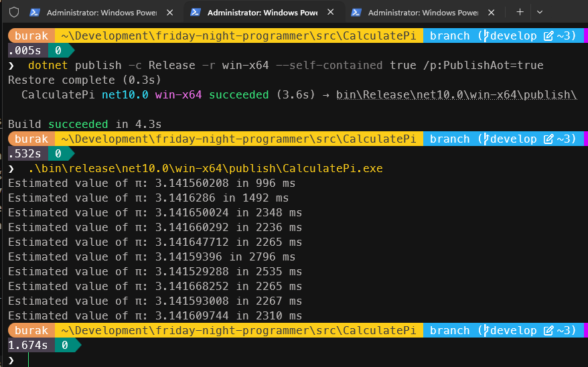The height and width of the screenshot is (367, 588).
Task: Click the dotnet publish command text
Action: coord(285,65)
